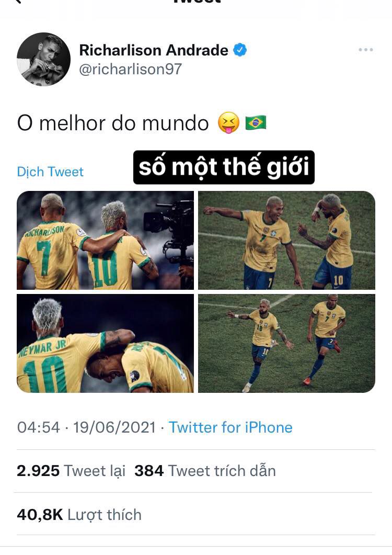View the 384 Tweet trích dẫn list
Viewport: 392px width, 555px height.
click(205, 471)
